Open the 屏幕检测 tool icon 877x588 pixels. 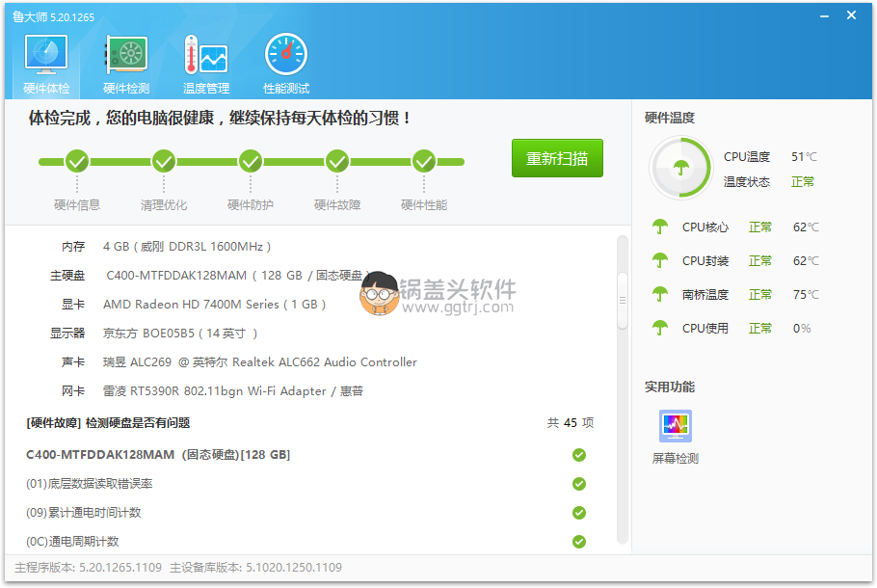coord(675,426)
